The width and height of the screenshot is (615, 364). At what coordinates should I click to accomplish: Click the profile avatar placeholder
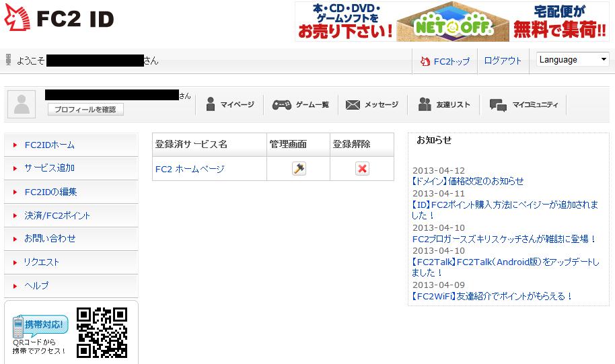click(x=22, y=104)
